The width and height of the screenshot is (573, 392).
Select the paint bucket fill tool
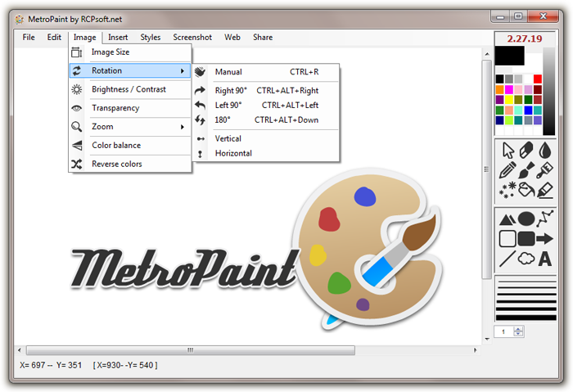[526, 190]
